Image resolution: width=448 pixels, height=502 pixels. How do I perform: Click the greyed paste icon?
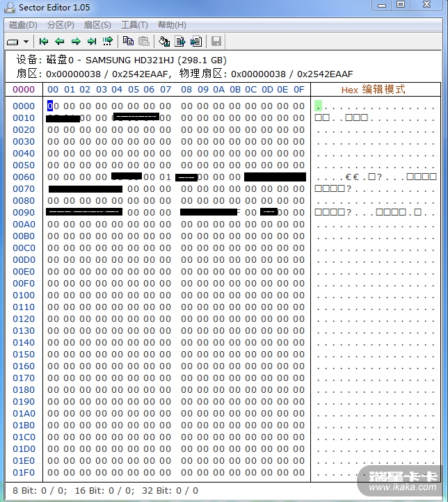click(144, 41)
